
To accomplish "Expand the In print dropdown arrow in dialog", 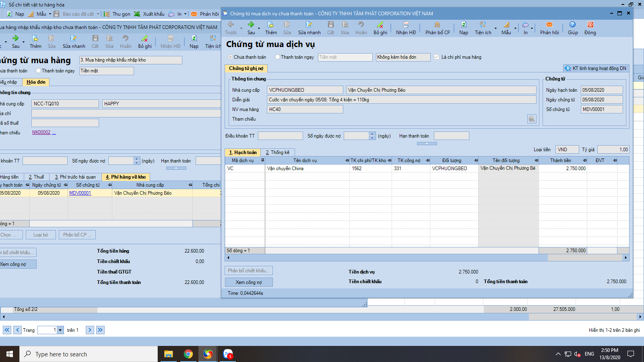I will point(532,29).
